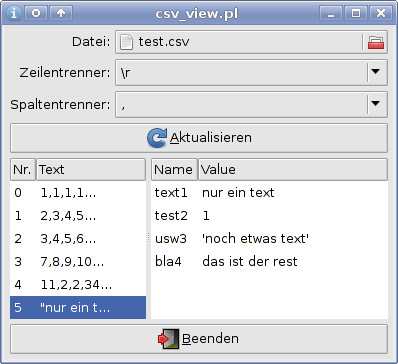Click the usw3 name cell
This screenshot has height=364, width=398.
[171, 239]
